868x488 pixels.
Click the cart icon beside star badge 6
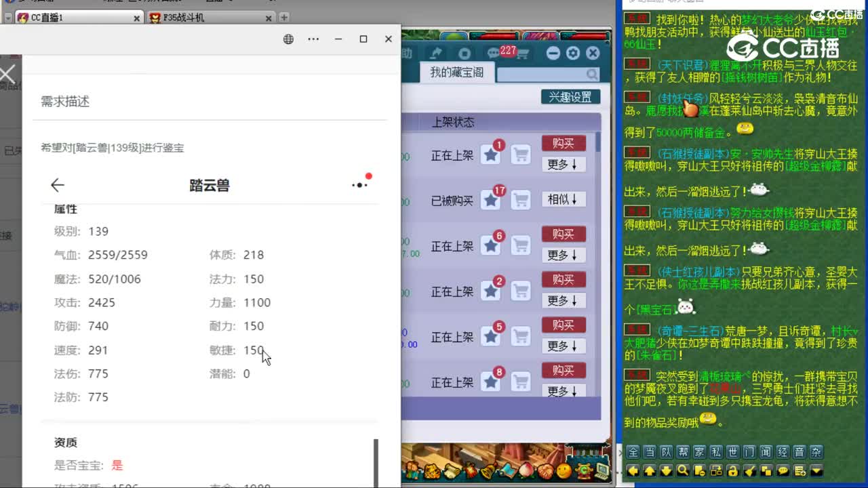[521, 246]
